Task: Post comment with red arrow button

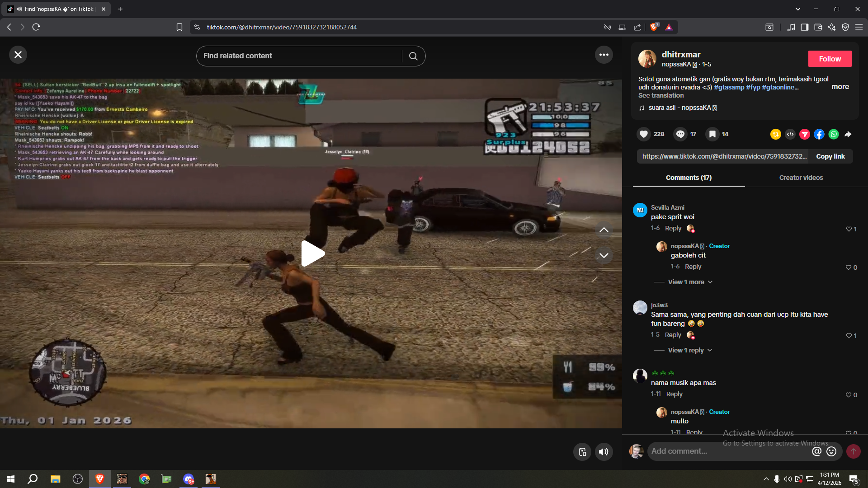Action: coord(853,451)
